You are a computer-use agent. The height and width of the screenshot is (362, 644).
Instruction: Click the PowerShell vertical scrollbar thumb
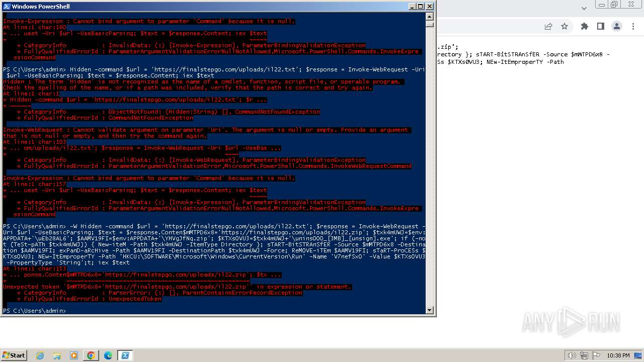[429, 24]
